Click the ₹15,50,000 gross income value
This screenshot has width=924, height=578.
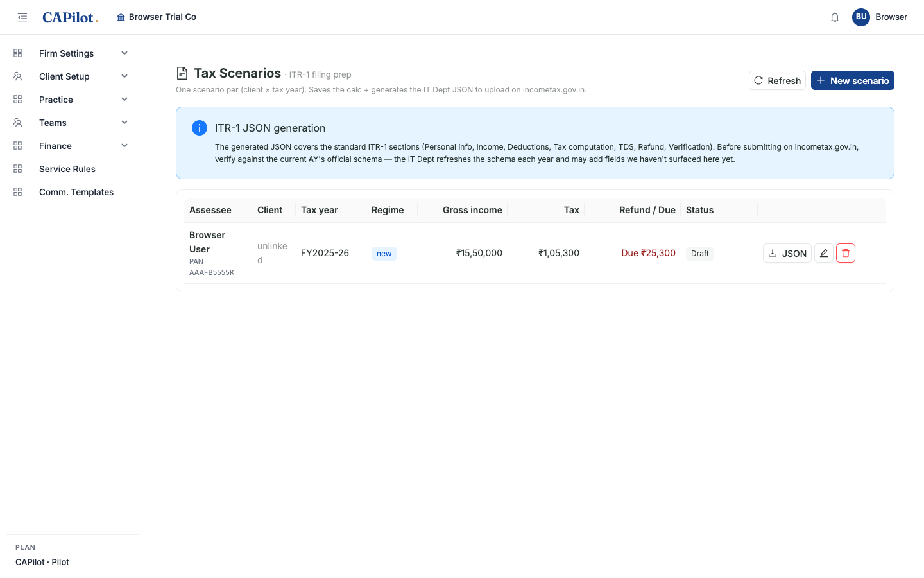coord(479,253)
